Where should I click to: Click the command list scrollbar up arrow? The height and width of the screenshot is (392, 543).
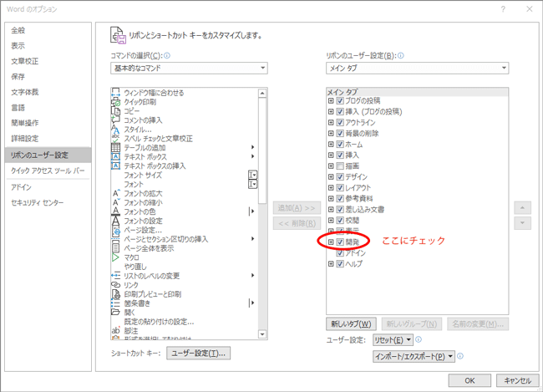tap(262, 93)
